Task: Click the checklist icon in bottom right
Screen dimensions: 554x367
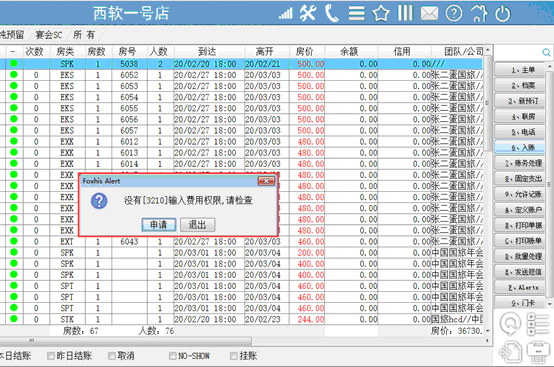Action: coord(538,324)
